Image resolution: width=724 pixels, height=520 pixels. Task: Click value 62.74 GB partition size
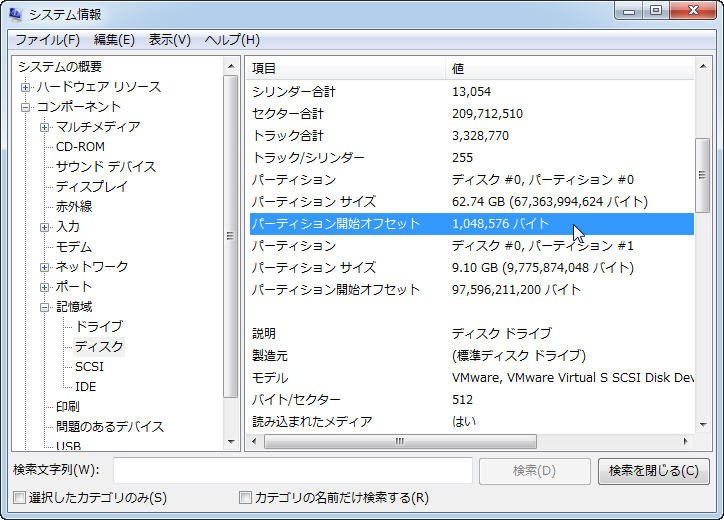click(x=549, y=202)
